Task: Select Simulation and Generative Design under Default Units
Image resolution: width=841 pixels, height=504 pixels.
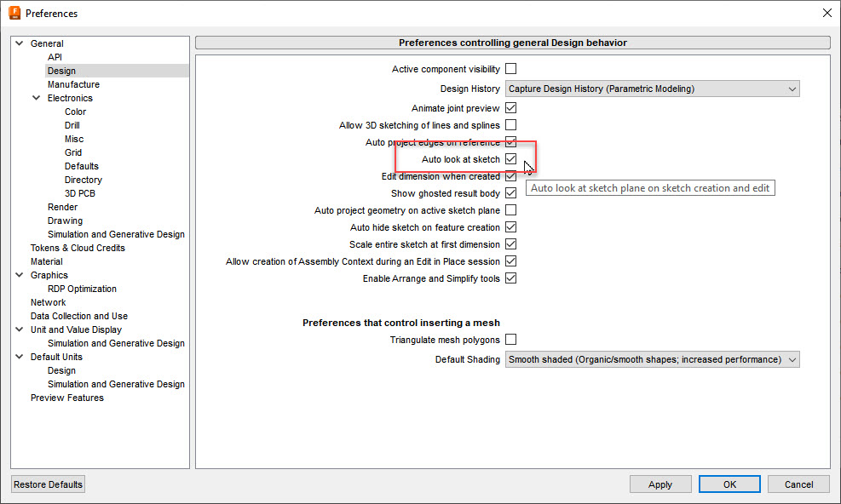Action: (x=116, y=384)
